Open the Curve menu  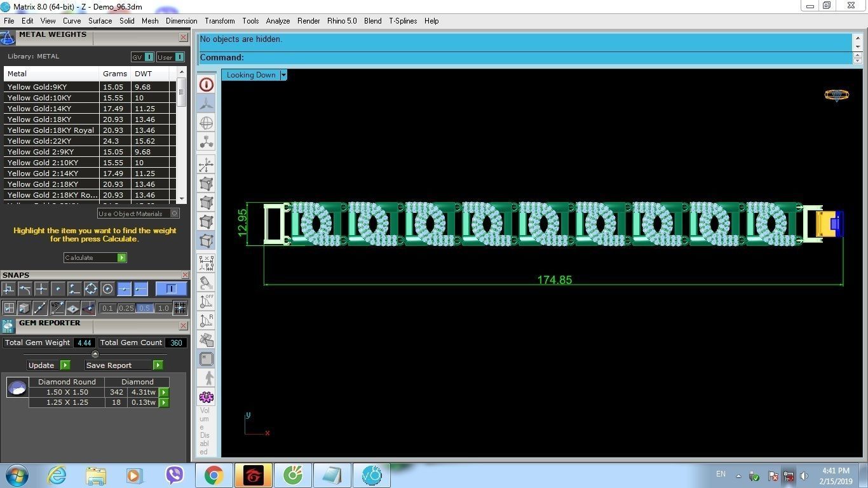72,21
